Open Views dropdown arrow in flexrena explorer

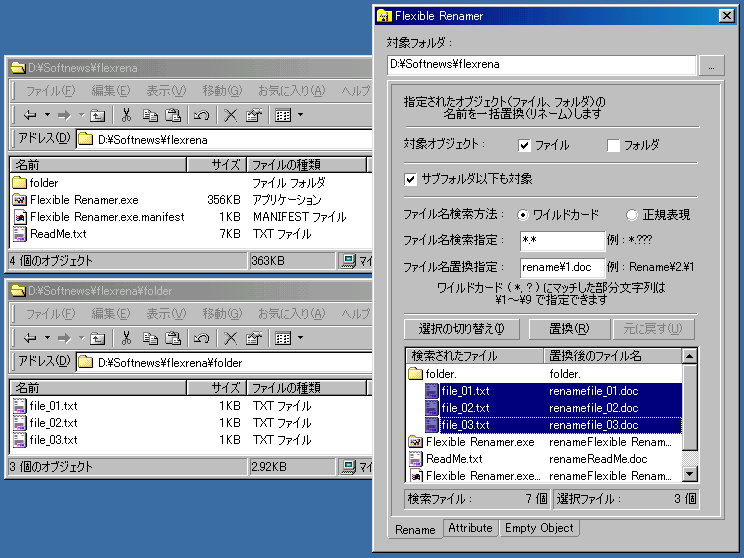pyautogui.click(x=300, y=115)
